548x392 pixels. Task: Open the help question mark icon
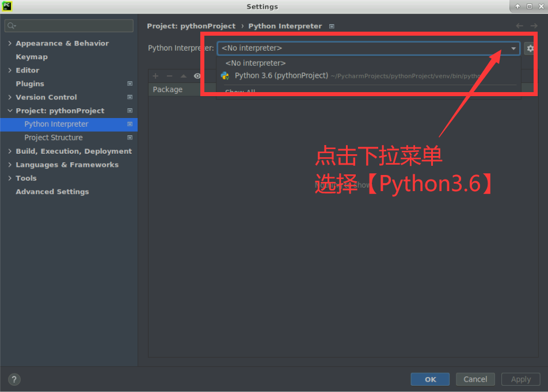14,379
